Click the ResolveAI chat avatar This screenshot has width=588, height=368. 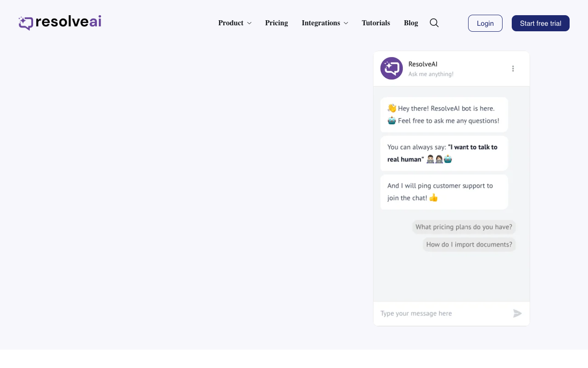coord(391,69)
